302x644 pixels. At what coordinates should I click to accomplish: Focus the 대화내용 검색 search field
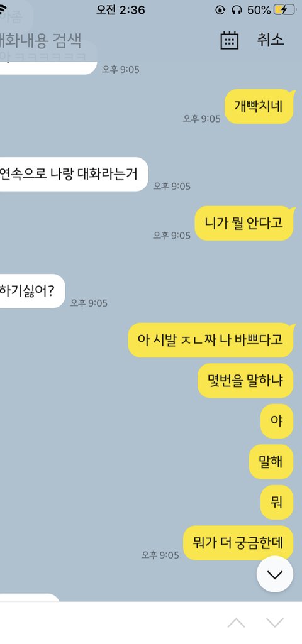tap(40, 40)
